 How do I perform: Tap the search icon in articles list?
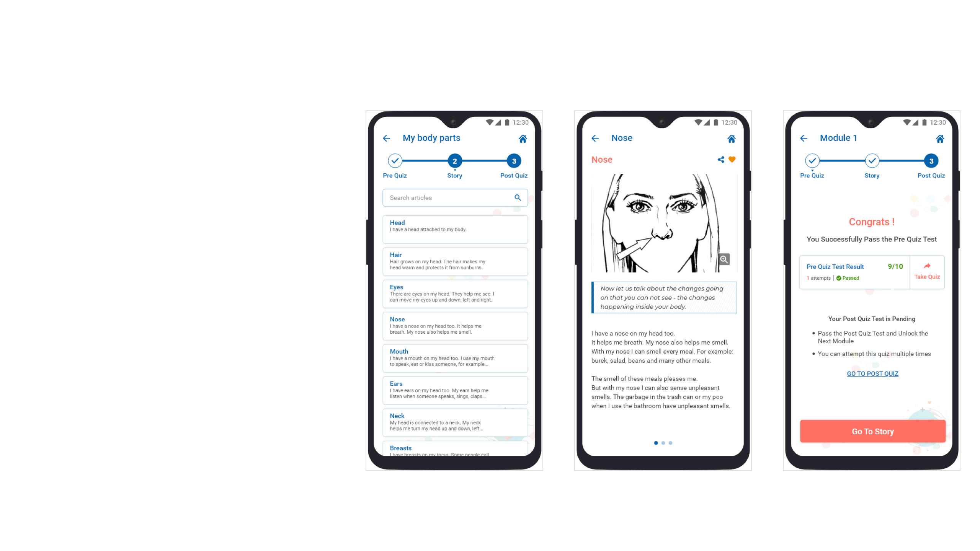pos(518,197)
